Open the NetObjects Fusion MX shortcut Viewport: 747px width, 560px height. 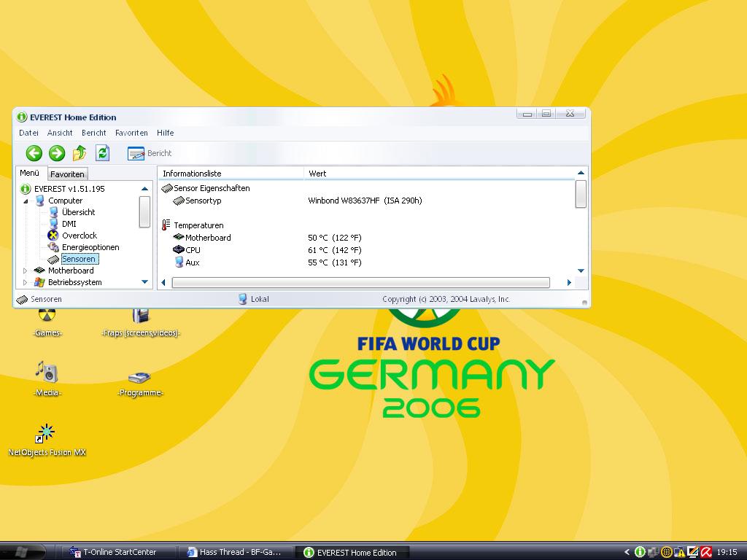(x=47, y=440)
